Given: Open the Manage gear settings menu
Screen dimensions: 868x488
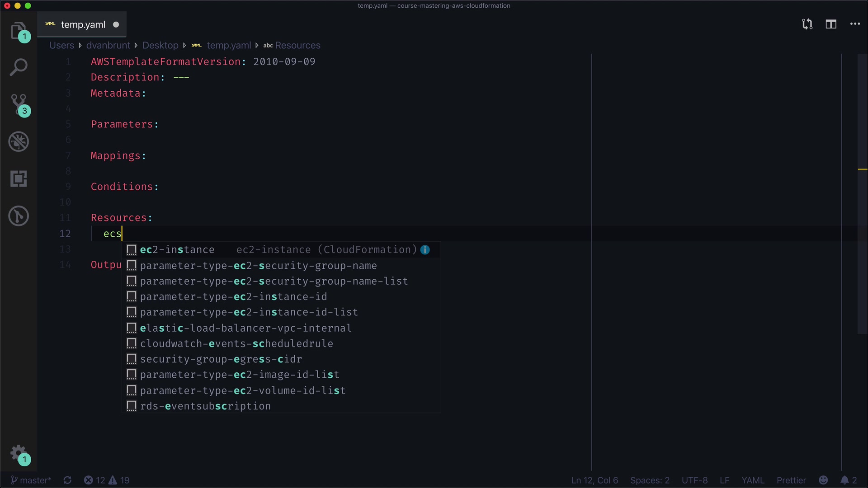Looking at the screenshot, I should click(19, 453).
